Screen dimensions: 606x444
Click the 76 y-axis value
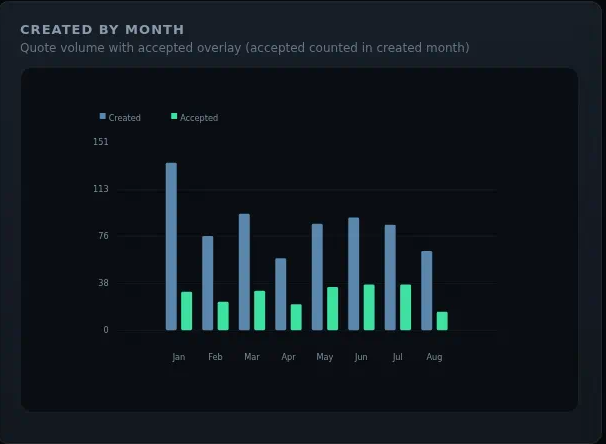tap(103, 236)
